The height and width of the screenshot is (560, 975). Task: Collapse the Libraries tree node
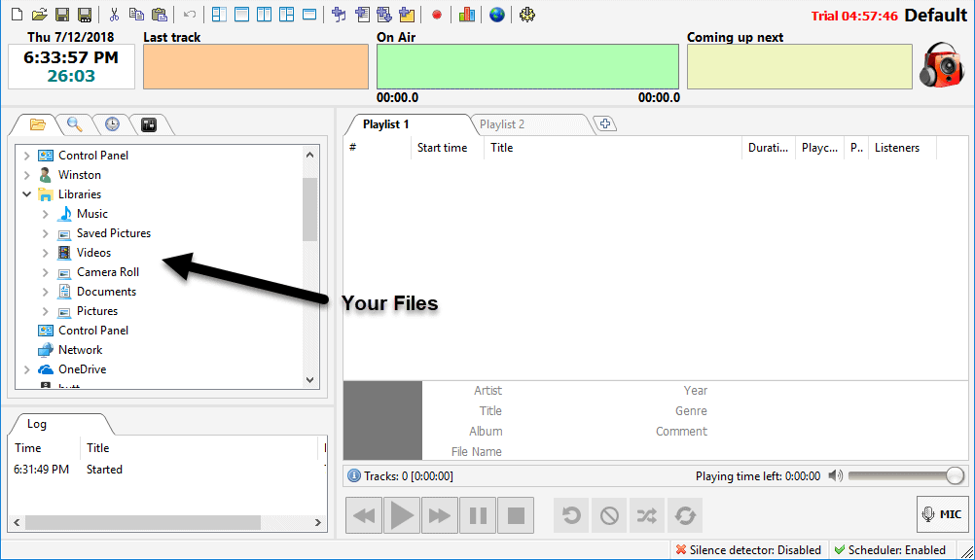27,194
